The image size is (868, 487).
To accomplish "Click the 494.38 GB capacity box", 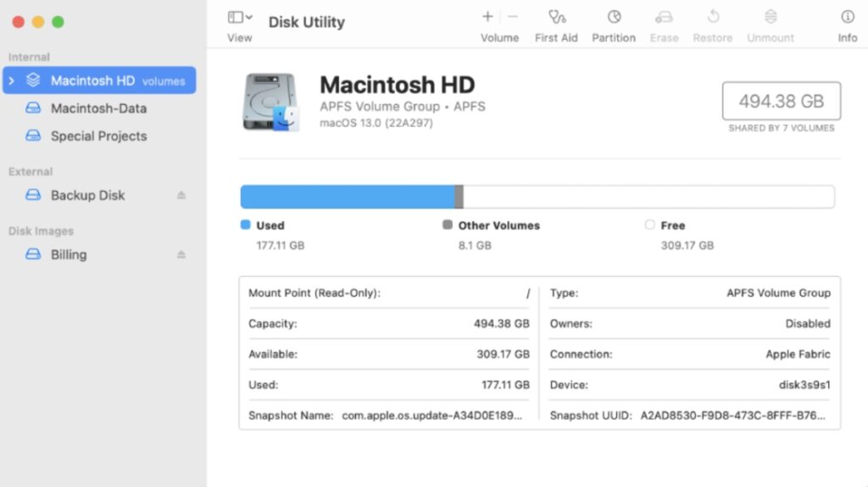I will pos(781,101).
